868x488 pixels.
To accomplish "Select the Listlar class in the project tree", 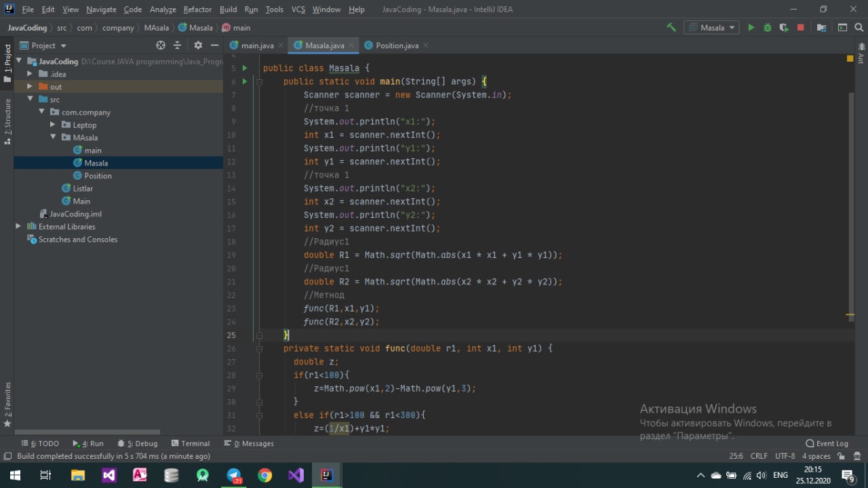I will (83, 189).
